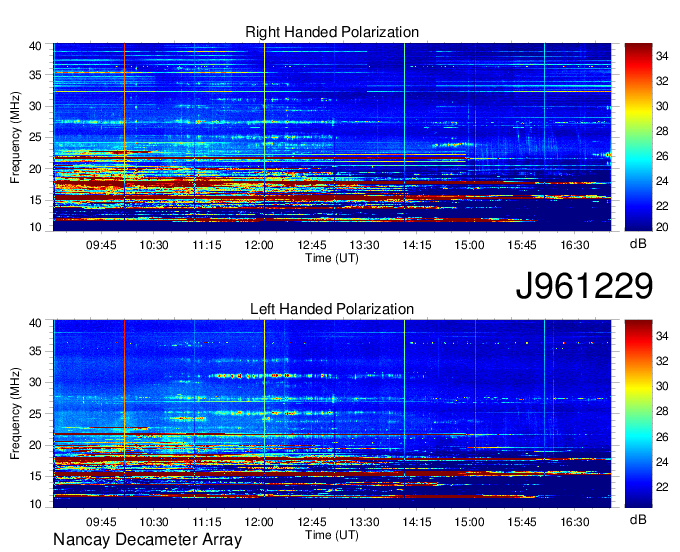Click the 11:15 time tick under right-handed plot
Viewport: 680px width, 552px height.
coord(206,245)
